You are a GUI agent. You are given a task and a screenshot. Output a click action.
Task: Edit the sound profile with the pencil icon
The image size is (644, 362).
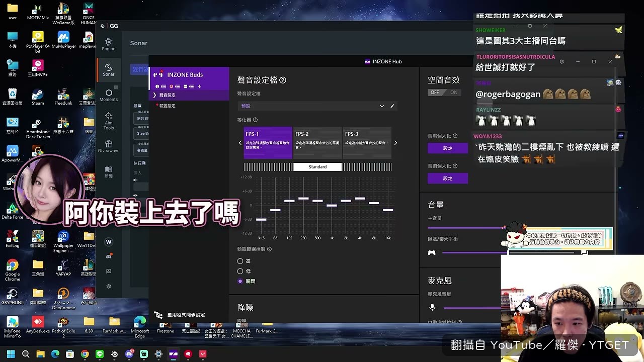tap(392, 106)
